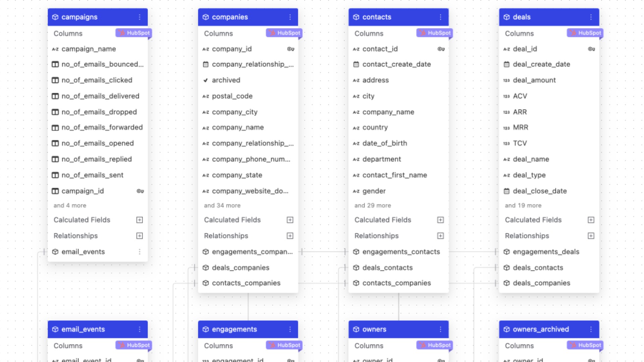This screenshot has height=362, width=644.
Task: Select the campaign_id primary key icon
Action: (x=140, y=190)
